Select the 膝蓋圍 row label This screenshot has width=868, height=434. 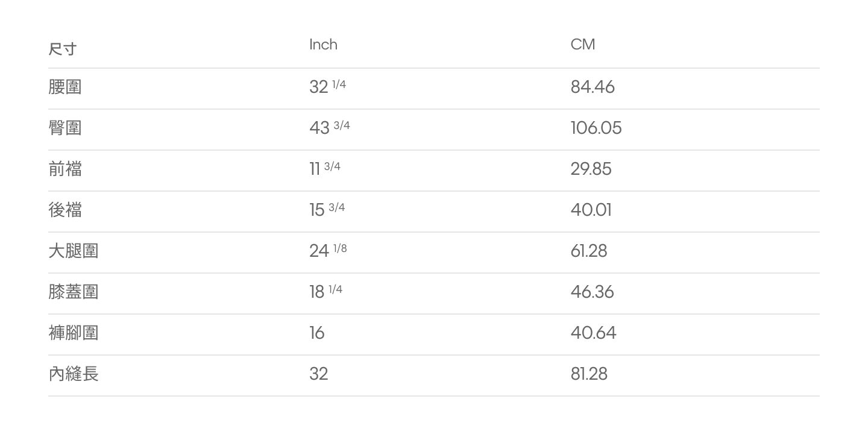(x=74, y=292)
